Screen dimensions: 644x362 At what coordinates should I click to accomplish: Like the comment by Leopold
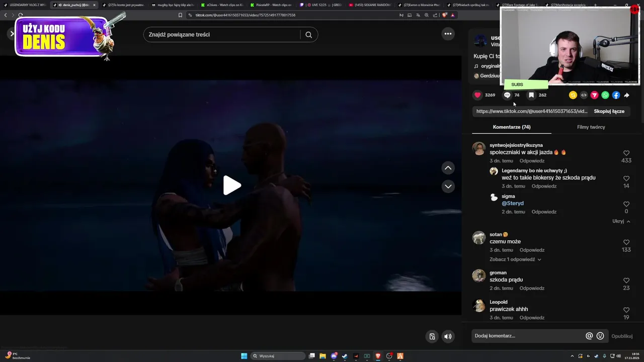[x=626, y=310]
